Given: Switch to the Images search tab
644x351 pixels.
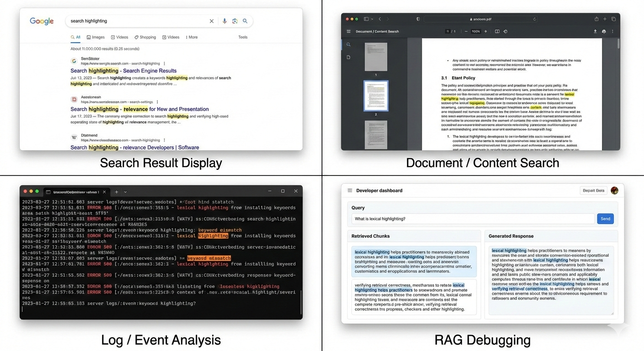Looking at the screenshot, I should pyautogui.click(x=96, y=37).
